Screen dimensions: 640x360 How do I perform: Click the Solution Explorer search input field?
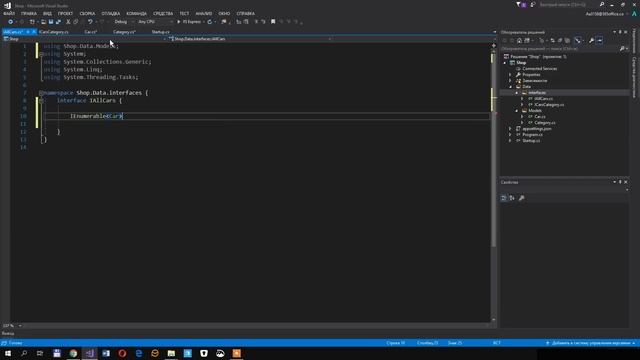click(559, 49)
